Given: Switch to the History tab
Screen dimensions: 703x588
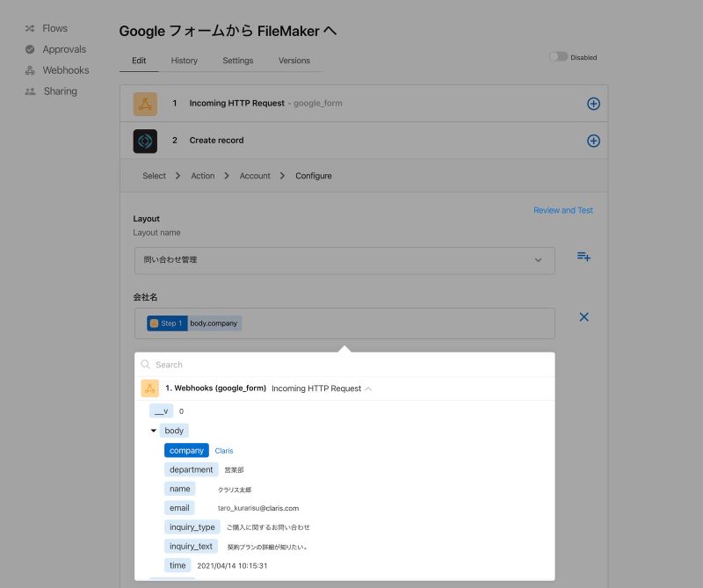Looking at the screenshot, I should [x=185, y=61].
